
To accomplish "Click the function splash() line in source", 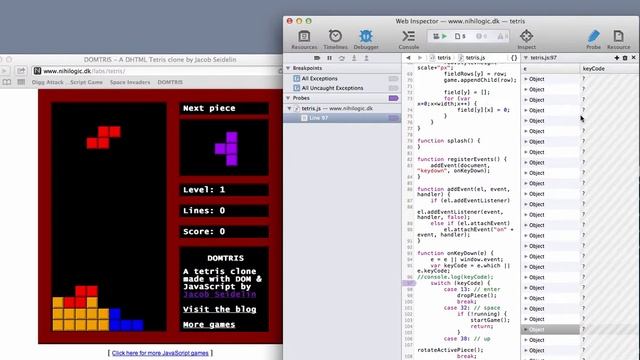I will [x=449, y=141].
